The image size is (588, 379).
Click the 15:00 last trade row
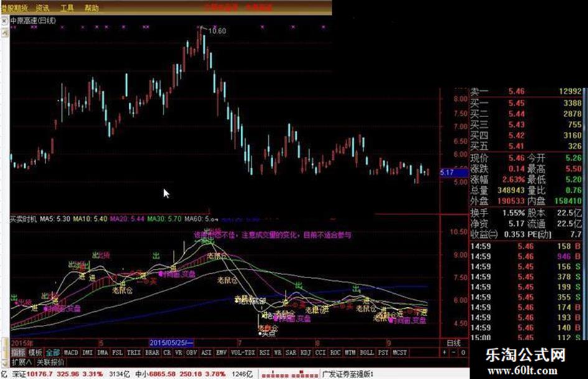(x=526, y=338)
